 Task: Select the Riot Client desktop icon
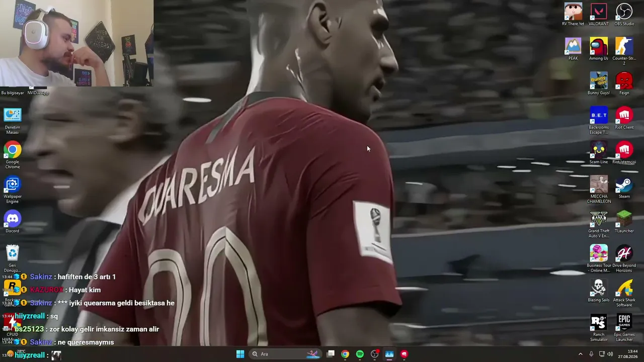624,118
